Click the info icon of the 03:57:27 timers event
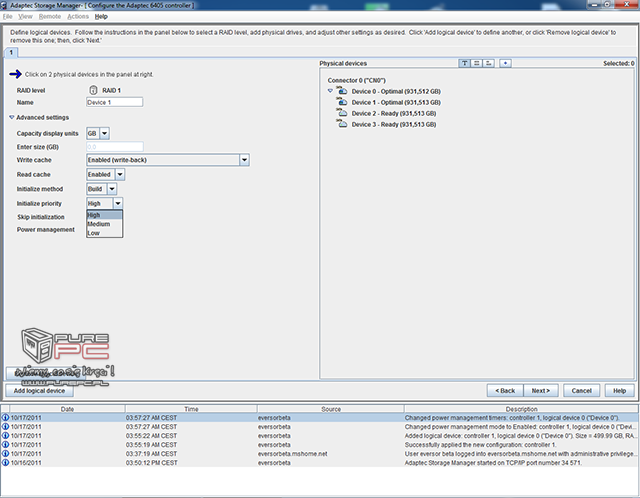This screenshot has height=498, width=640. tap(5, 418)
